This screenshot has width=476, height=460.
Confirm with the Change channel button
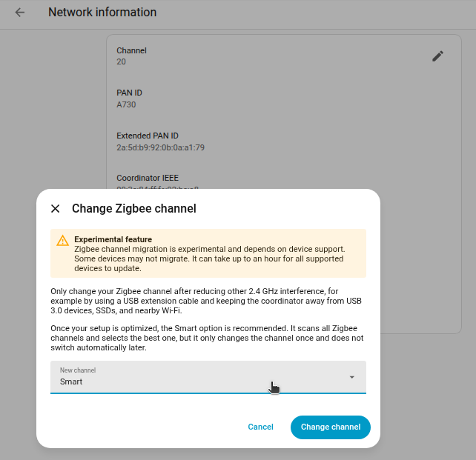330,427
